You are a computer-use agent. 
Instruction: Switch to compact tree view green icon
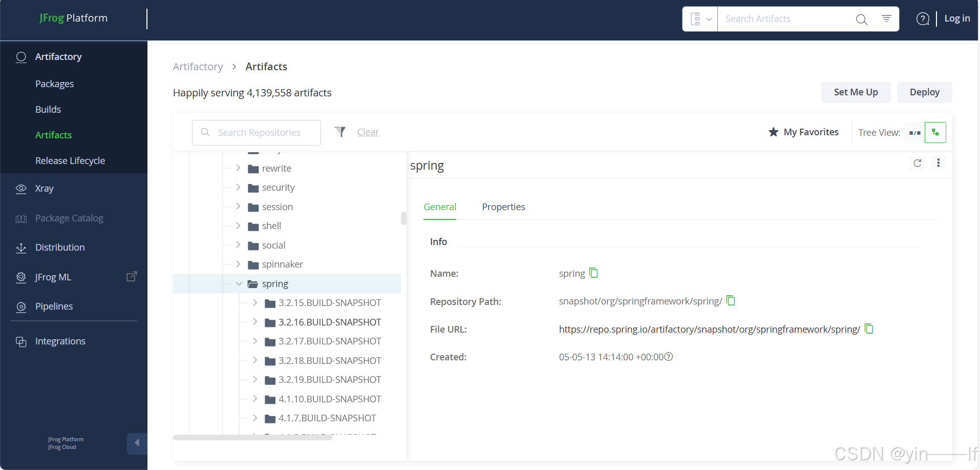(x=935, y=133)
